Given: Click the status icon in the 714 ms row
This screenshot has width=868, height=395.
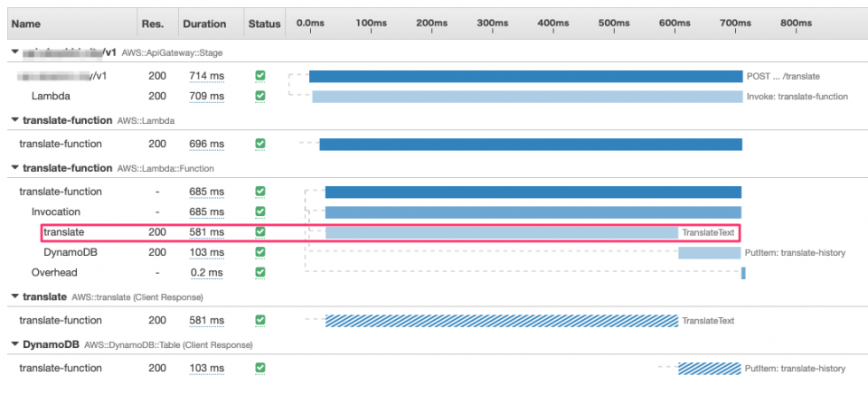Looking at the screenshot, I should click(x=260, y=76).
